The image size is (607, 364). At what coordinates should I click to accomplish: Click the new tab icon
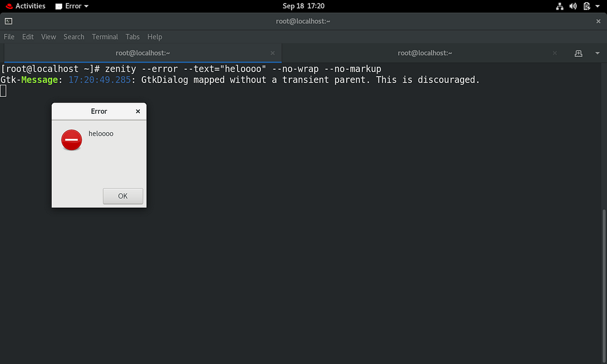coord(579,53)
